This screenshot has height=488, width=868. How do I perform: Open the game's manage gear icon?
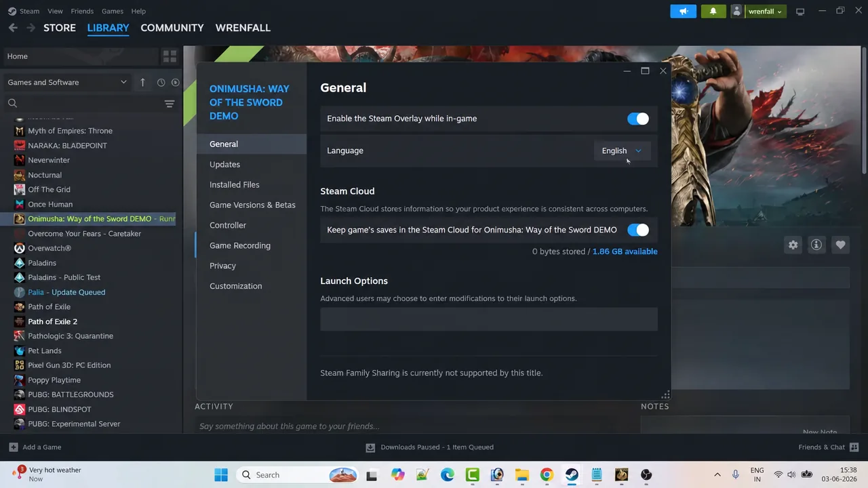point(793,245)
